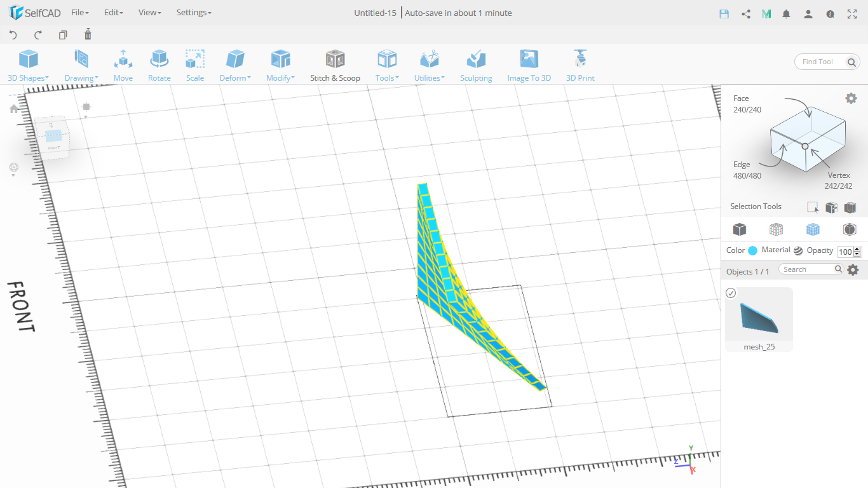Toggle the mesh_25 selection checkmark
Screen dimensions: 868x488
pos(731,293)
